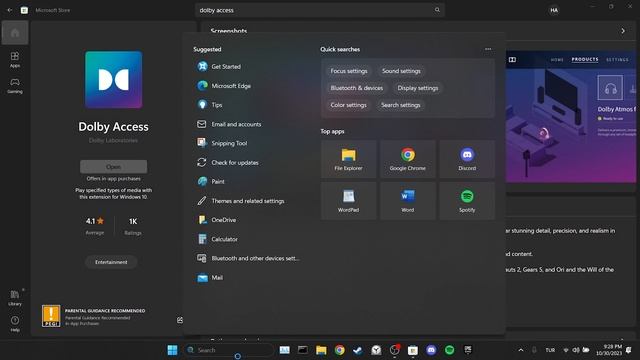640x360 pixels.
Task: Show hidden system tray icons
Action: 521,350
